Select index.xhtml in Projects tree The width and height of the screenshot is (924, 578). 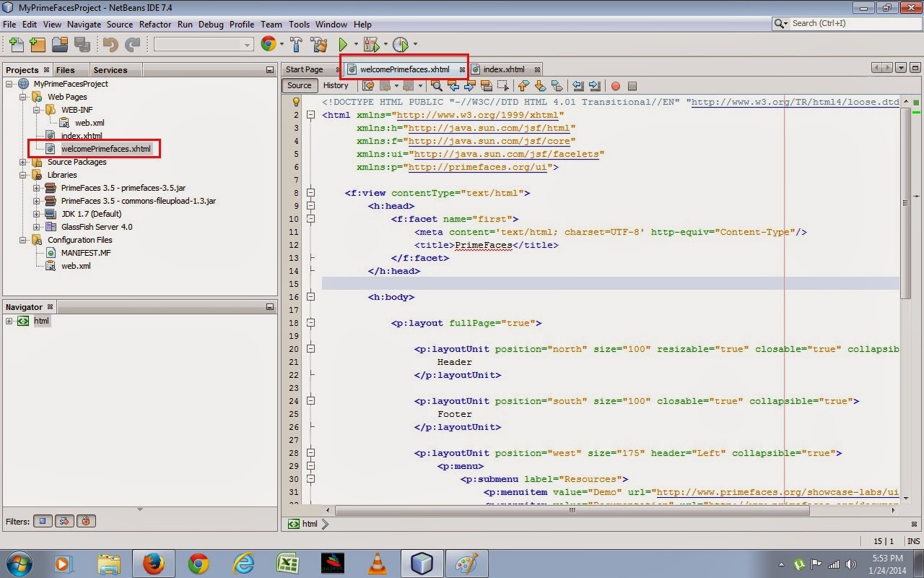tap(81, 136)
